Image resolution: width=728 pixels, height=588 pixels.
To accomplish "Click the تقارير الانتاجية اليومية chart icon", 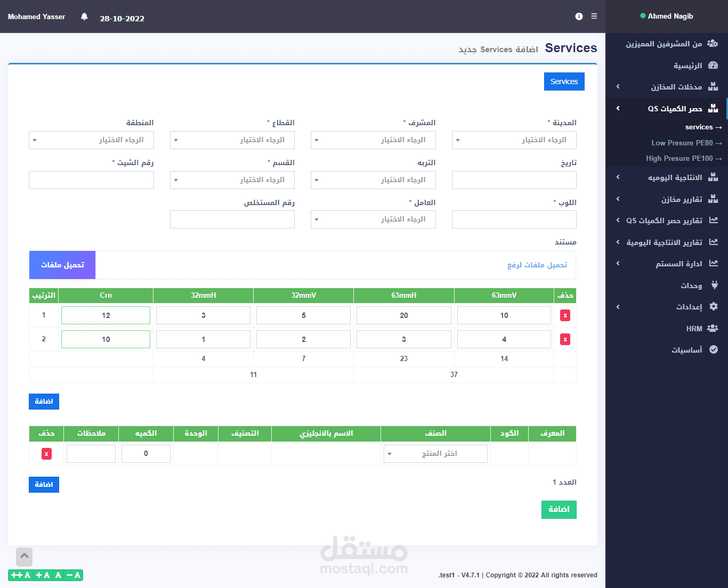I will [714, 242].
